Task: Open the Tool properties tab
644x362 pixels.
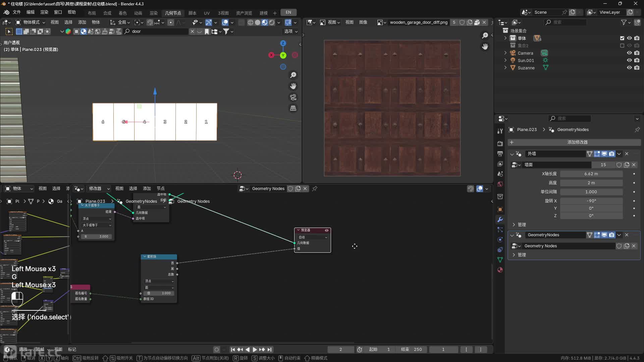Action: pyautogui.click(x=500, y=131)
